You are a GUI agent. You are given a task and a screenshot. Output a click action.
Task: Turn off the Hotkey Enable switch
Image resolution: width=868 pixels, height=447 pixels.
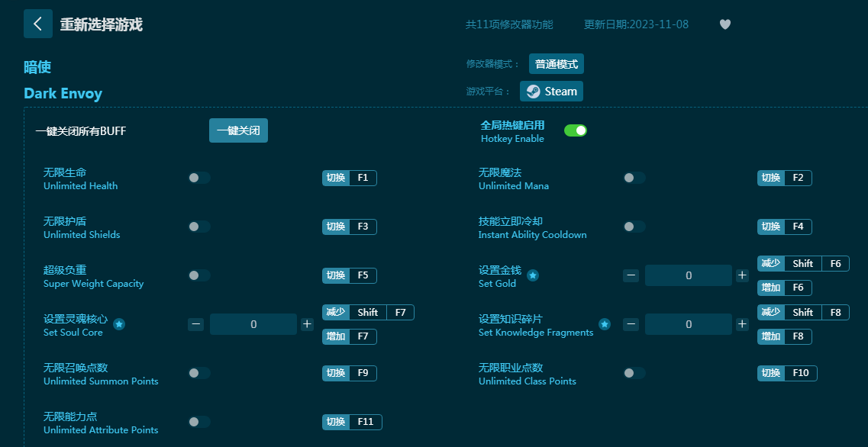point(575,130)
